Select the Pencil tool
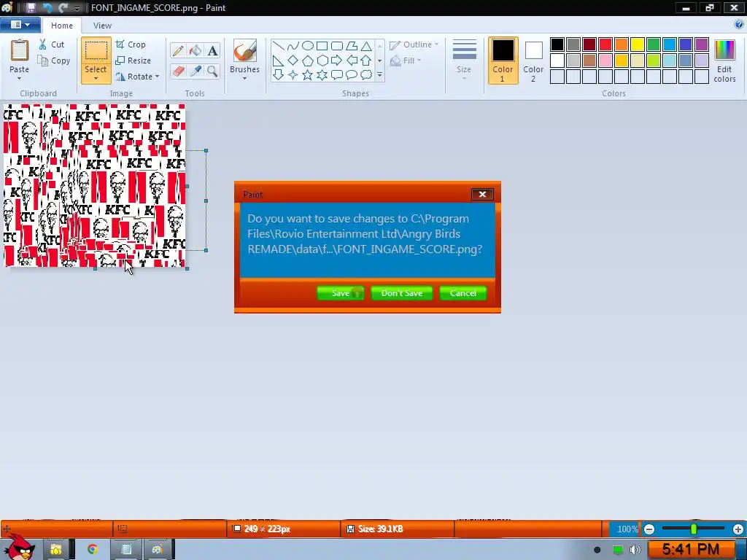This screenshot has height=560, width=747. (178, 50)
